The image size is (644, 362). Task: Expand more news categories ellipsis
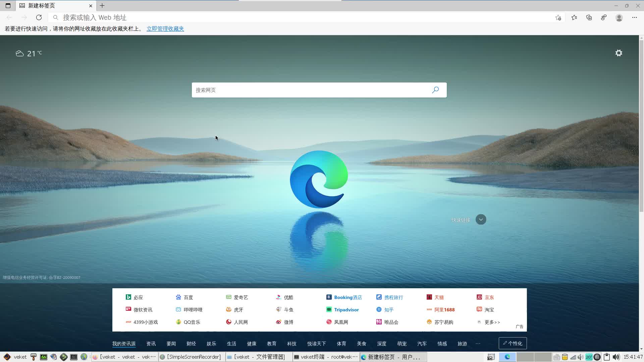pyautogui.click(x=478, y=344)
